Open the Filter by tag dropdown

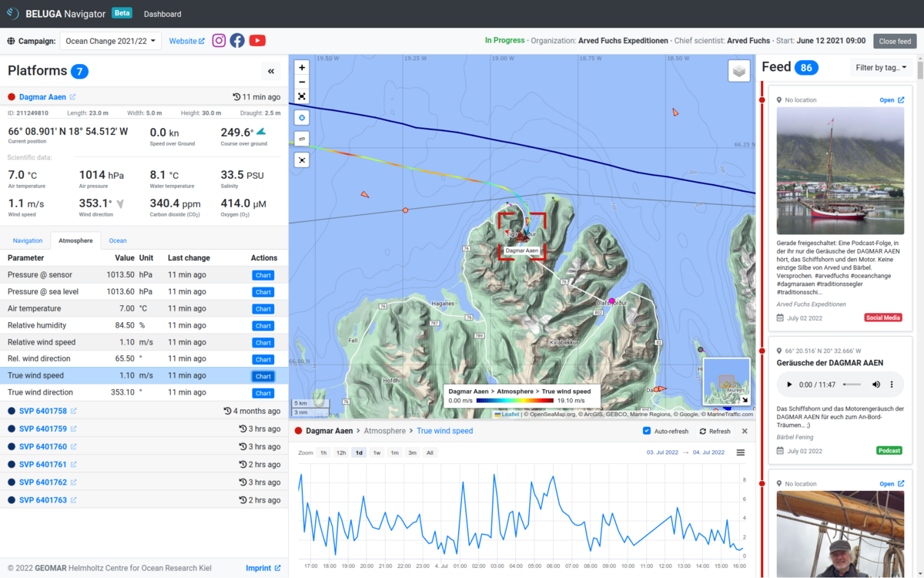880,67
